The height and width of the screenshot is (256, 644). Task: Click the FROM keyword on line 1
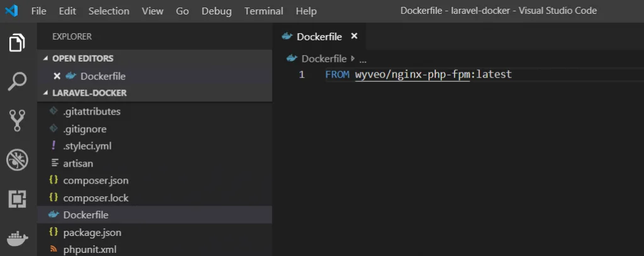[338, 74]
